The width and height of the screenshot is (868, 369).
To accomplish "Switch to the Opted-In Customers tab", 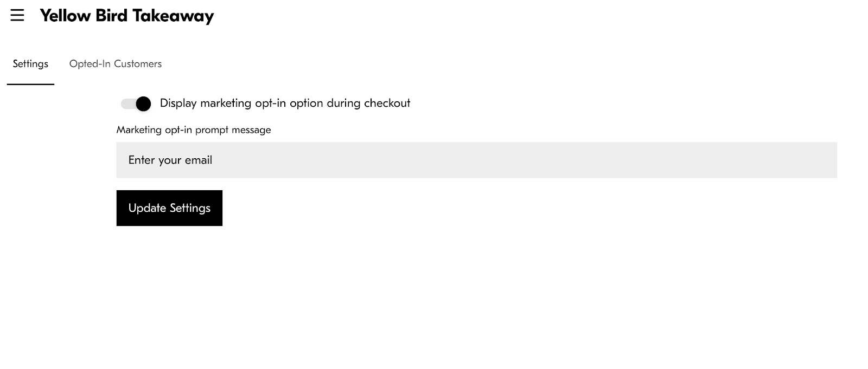I will (115, 64).
